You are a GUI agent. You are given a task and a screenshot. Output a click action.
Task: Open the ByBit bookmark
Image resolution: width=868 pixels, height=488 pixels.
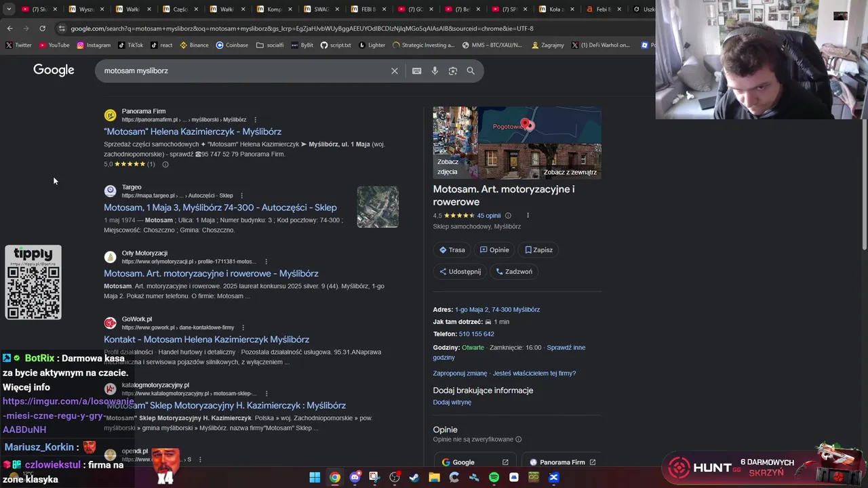tap(302, 45)
